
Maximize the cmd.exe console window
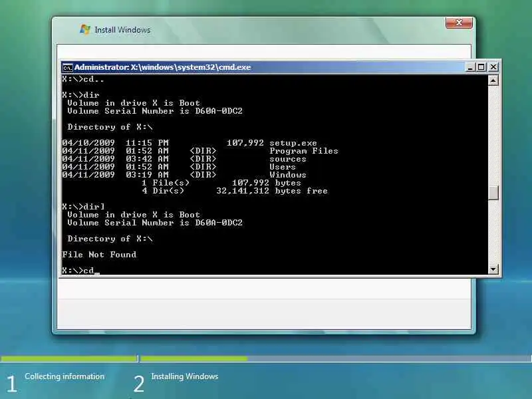481,67
